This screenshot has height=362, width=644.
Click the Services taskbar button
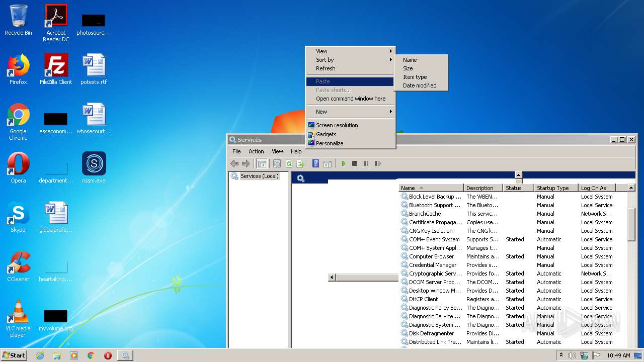click(x=125, y=355)
